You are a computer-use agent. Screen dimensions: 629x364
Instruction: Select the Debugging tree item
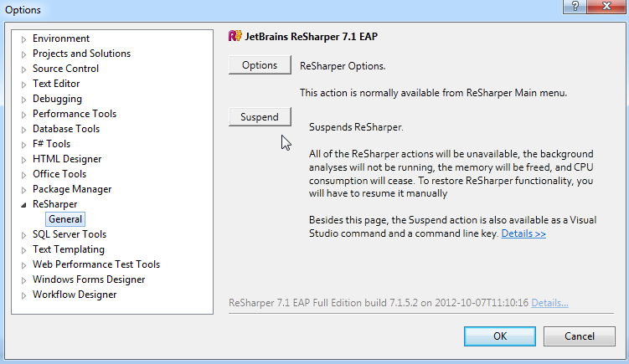click(57, 99)
